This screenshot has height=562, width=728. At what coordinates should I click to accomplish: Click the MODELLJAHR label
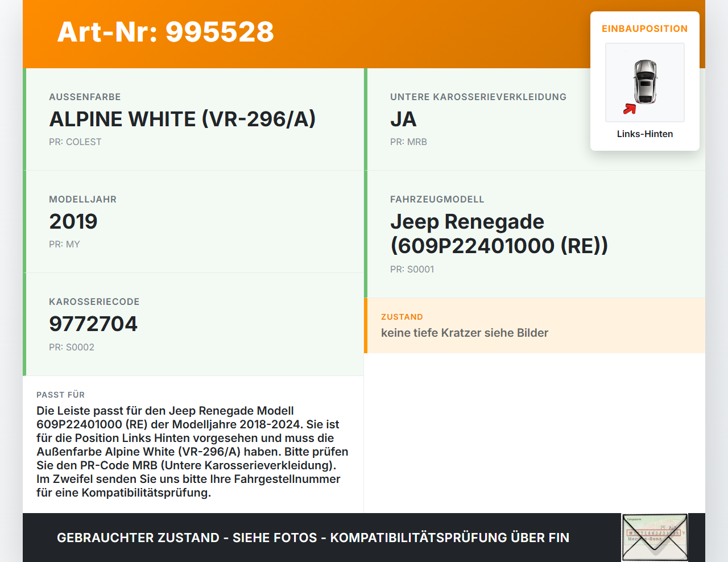point(82,199)
